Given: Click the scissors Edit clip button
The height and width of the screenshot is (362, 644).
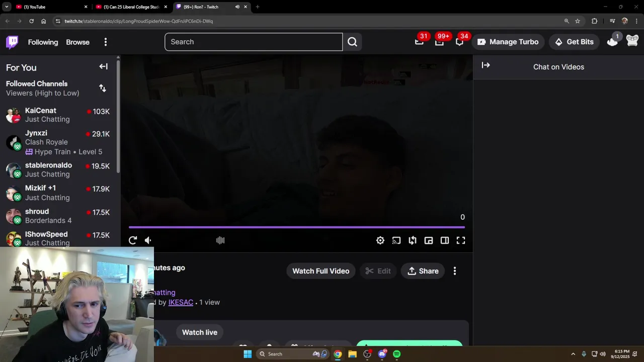Looking at the screenshot, I should (x=378, y=271).
